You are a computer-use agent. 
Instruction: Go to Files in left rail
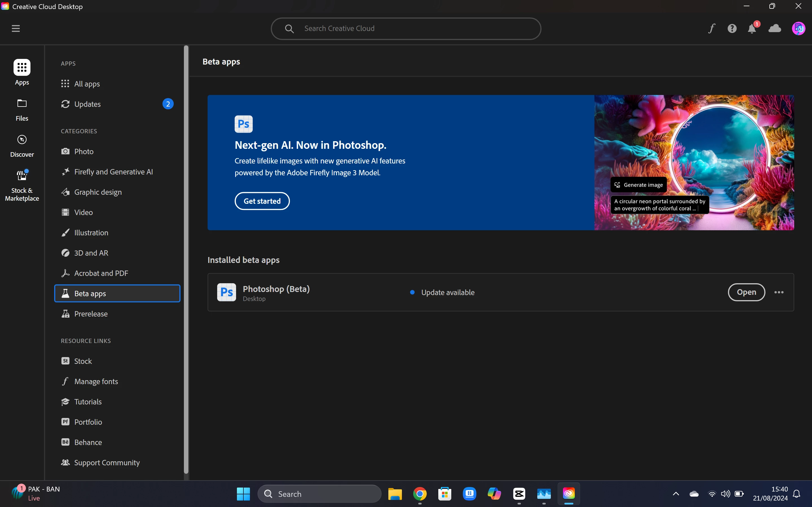click(x=22, y=110)
